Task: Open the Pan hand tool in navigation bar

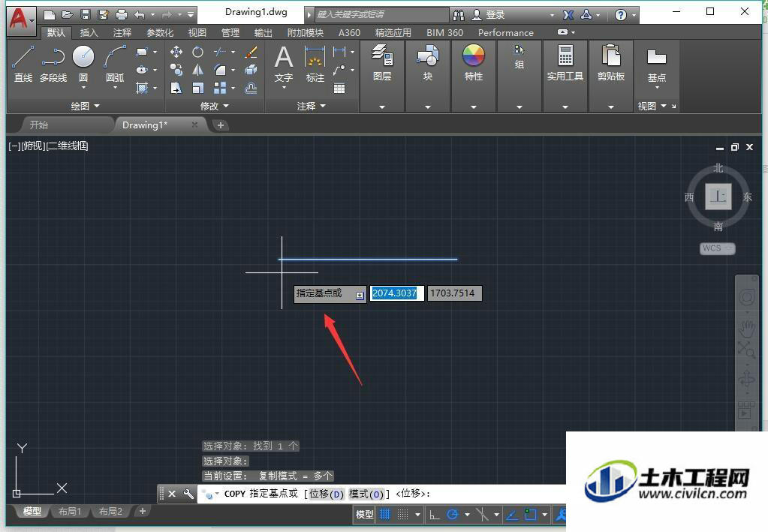Action: click(x=746, y=329)
